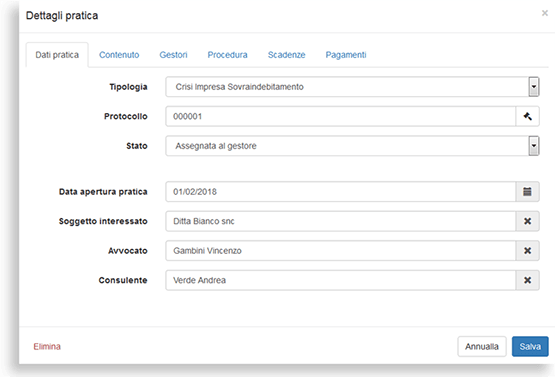555x377 pixels.
Task: Switch to the Contenuto tab
Action: 119,55
